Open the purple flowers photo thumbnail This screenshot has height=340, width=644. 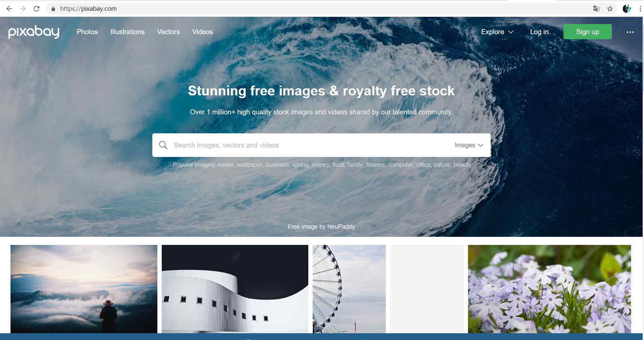(x=549, y=289)
